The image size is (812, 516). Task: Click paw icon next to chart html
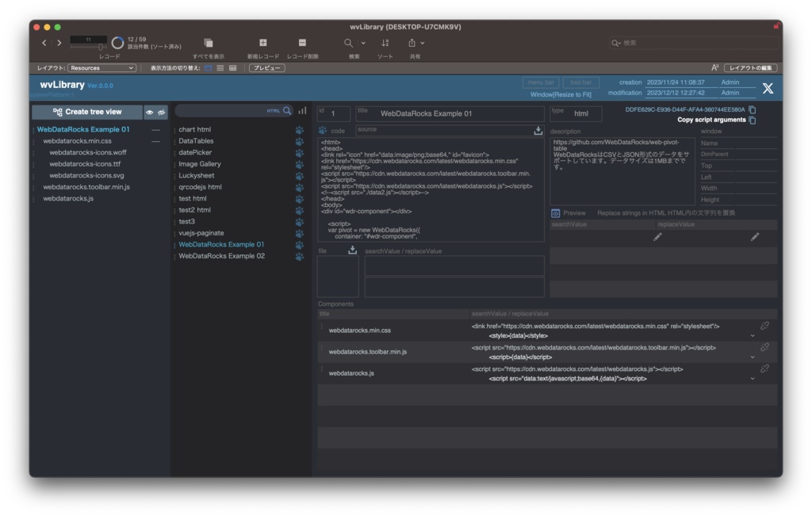(299, 130)
